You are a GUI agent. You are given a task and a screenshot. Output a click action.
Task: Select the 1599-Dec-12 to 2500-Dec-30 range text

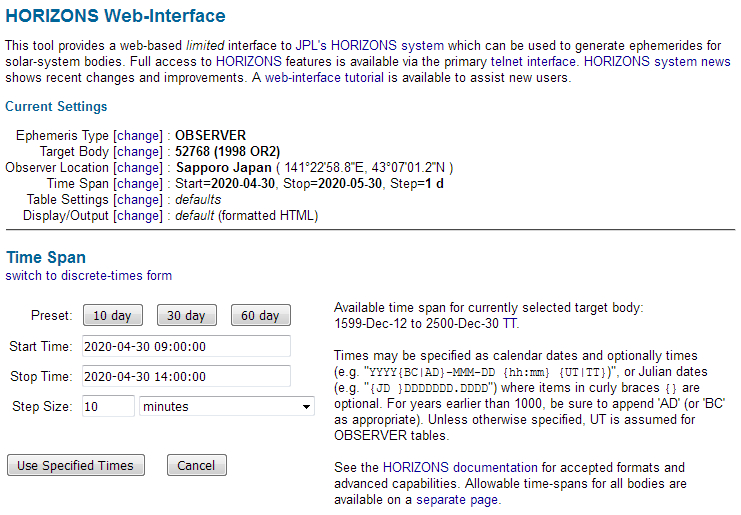click(x=416, y=324)
